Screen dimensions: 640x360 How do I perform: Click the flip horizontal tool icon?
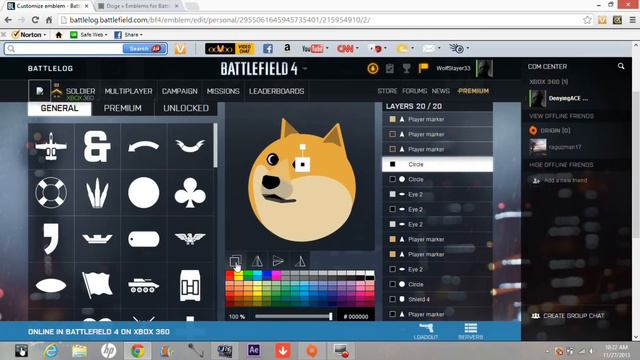257,261
